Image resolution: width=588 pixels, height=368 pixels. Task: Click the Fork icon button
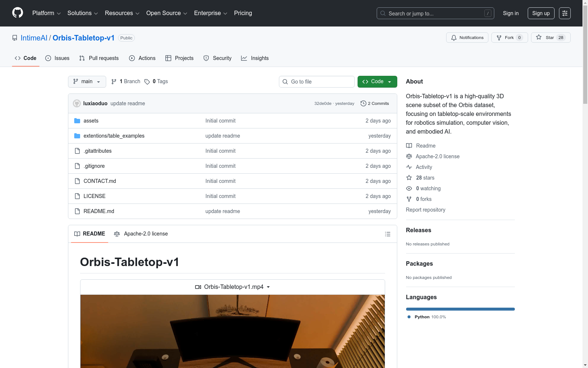pos(499,38)
